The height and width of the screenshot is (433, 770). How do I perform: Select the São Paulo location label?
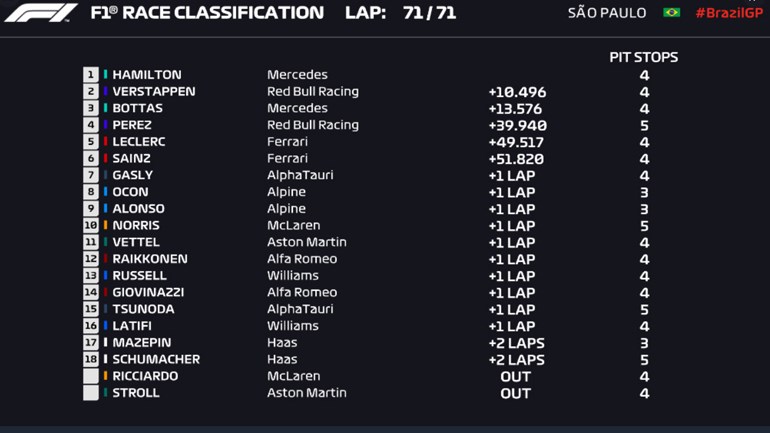point(608,13)
